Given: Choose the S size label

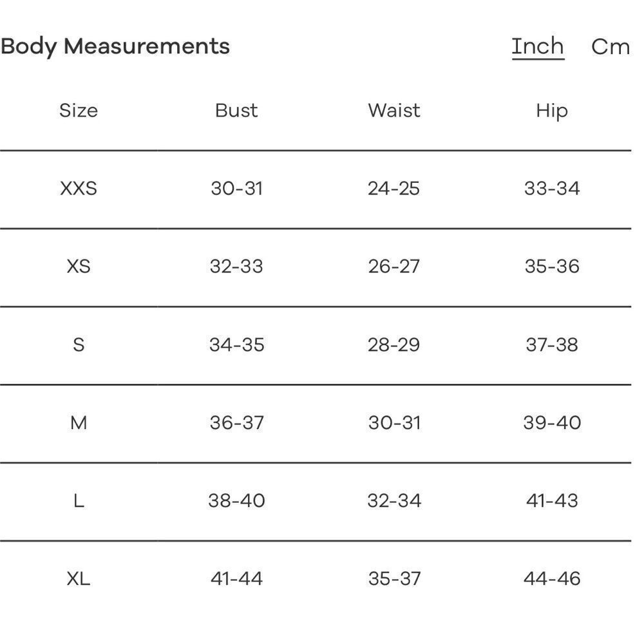Looking at the screenshot, I should coord(79,345).
